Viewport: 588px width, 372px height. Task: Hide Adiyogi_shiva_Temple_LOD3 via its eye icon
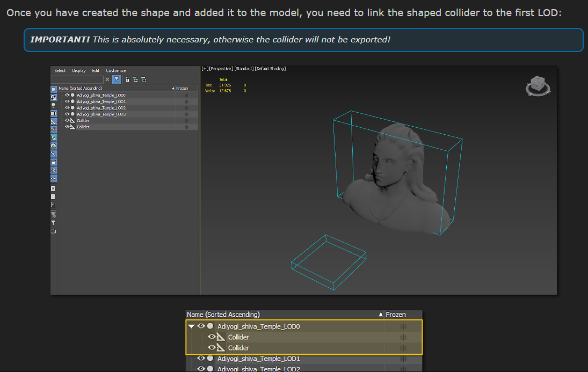[67, 114]
